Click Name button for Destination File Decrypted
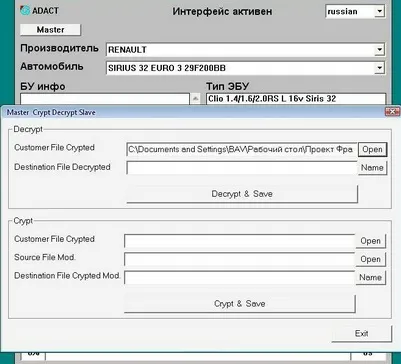 tap(372, 168)
